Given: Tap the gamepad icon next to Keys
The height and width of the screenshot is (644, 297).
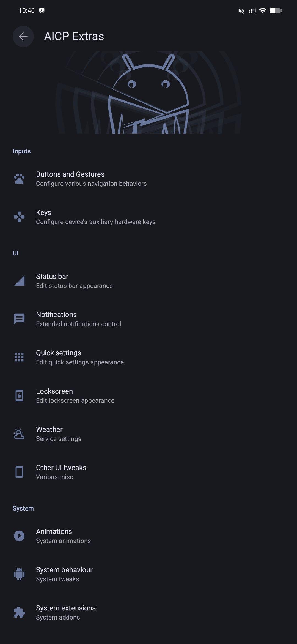Looking at the screenshot, I should [19, 217].
